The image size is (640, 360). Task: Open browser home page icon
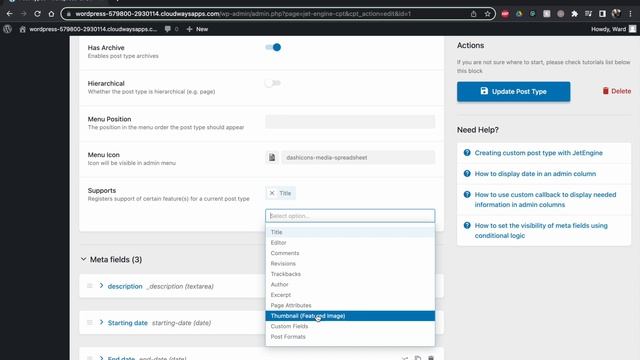(51, 14)
